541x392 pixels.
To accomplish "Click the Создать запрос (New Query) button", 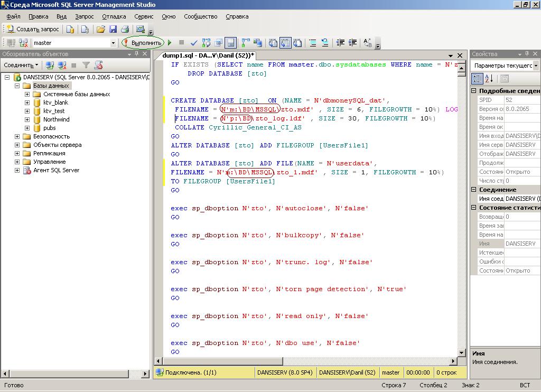I will (33, 30).
